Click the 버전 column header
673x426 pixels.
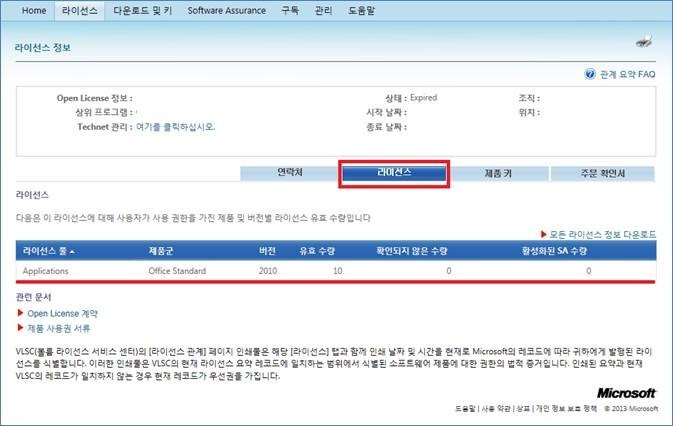coord(267,251)
